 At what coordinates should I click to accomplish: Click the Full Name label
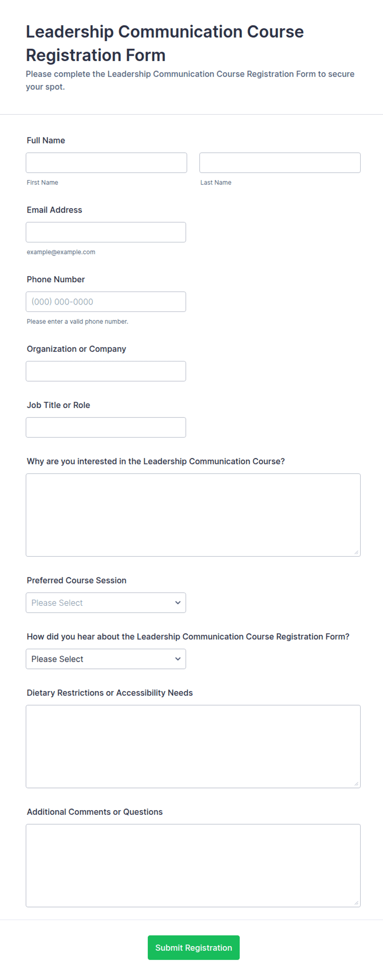pyautogui.click(x=46, y=141)
